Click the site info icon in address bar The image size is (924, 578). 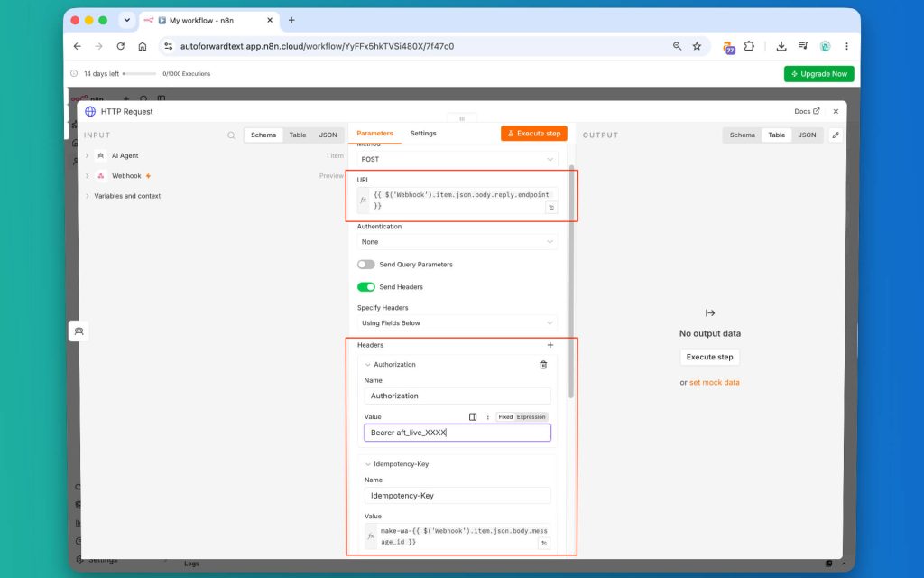[169, 46]
